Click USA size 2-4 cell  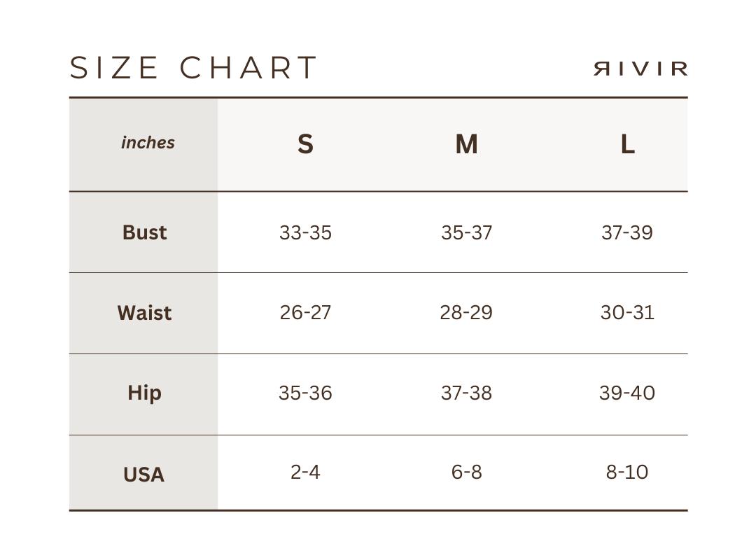tap(305, 472)
